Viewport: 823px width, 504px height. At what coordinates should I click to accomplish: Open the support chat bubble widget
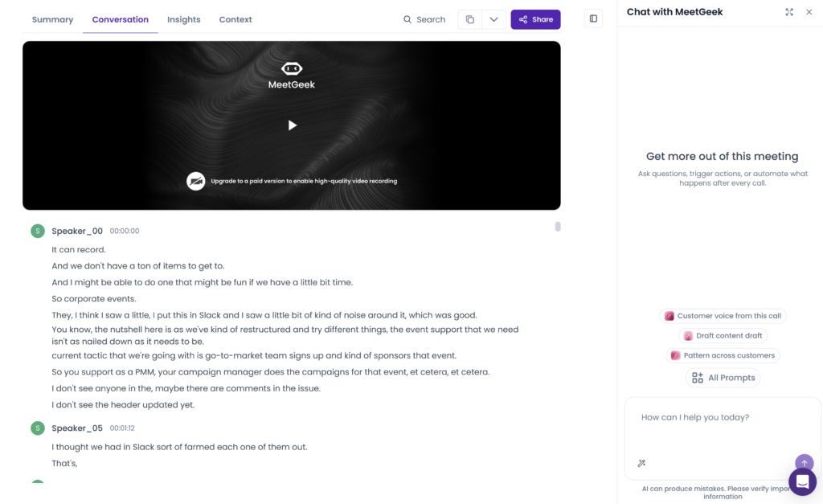point(802,481)
